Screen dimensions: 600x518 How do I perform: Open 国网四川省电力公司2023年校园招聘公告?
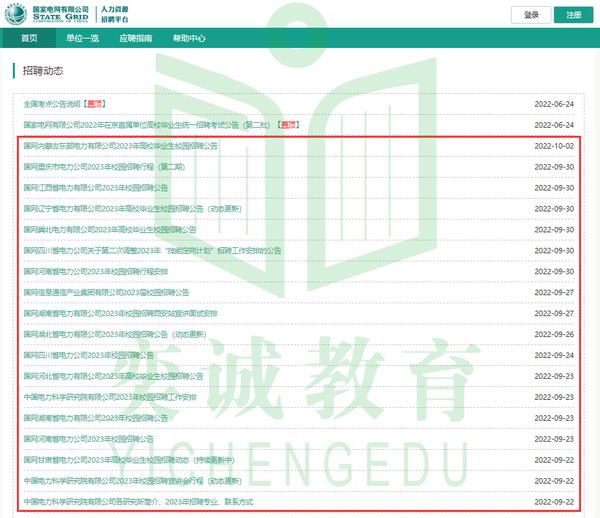89,355
